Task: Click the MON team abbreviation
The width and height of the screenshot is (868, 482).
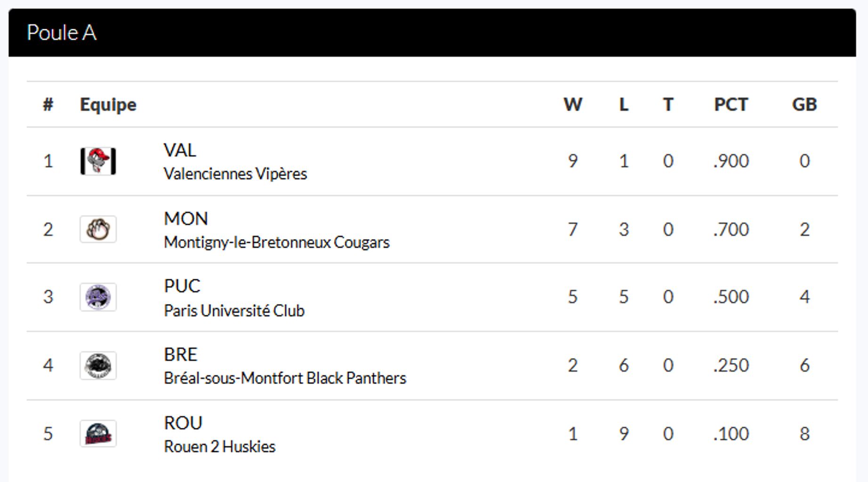Action: 185,218
